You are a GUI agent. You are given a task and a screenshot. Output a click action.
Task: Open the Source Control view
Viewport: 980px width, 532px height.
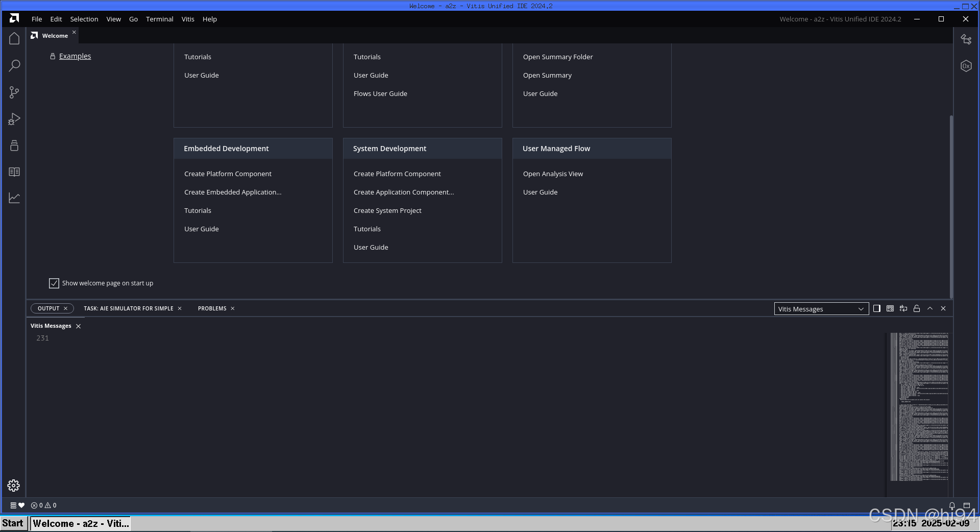pos(14,92)
